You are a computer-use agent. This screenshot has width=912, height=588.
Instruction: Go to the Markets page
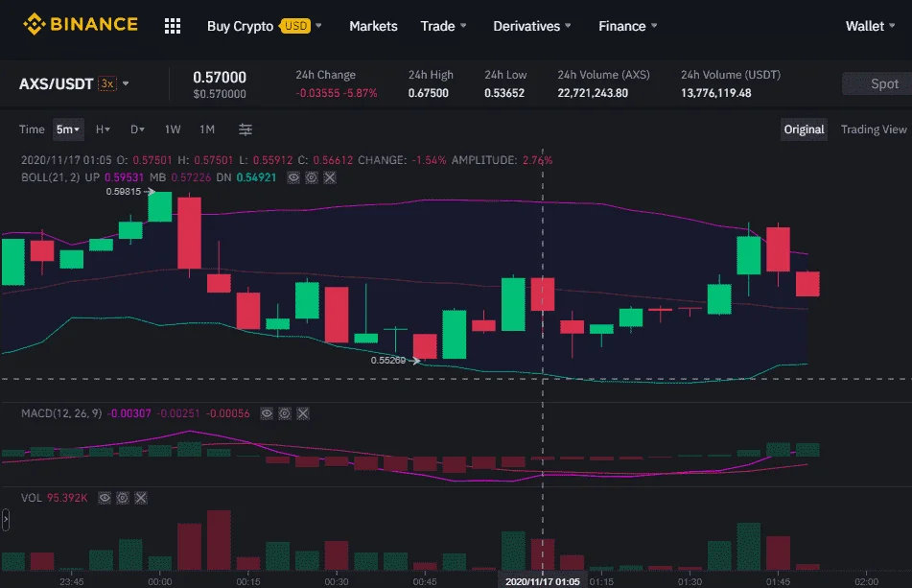click(x=373, y=26)
